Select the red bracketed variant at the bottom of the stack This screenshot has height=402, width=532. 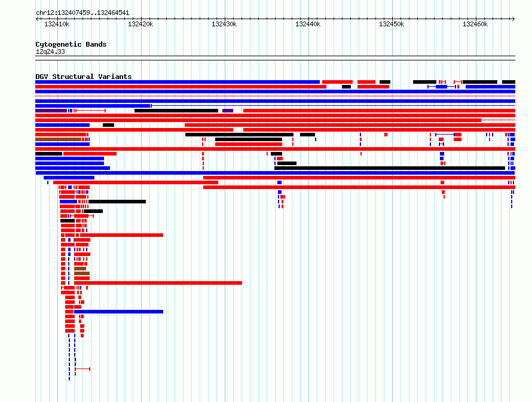point(82,368)
